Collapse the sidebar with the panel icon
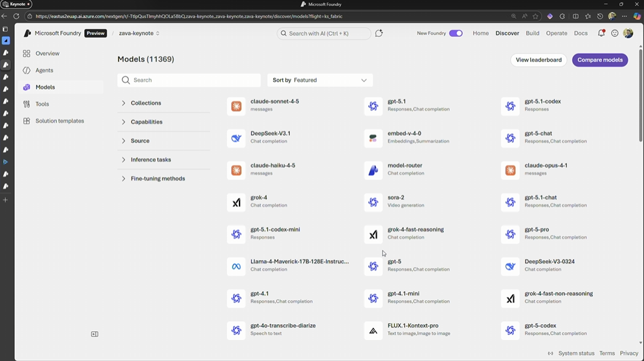This screenshot has height=361, width=644. (x=94, y=334)
